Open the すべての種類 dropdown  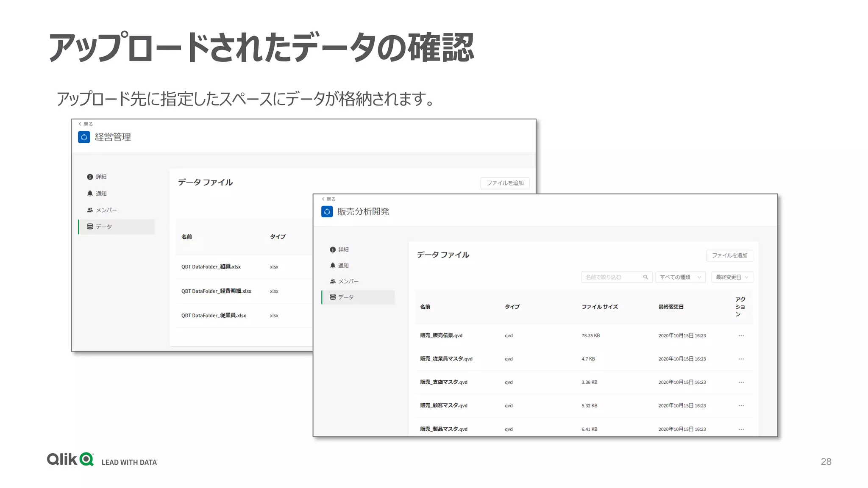click(680, 277)
